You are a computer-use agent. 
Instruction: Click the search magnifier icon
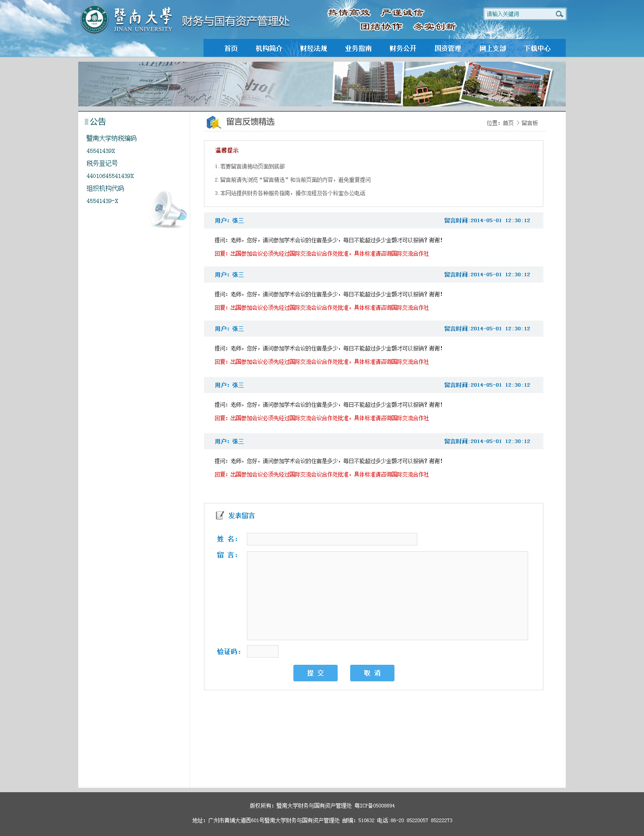559,14
